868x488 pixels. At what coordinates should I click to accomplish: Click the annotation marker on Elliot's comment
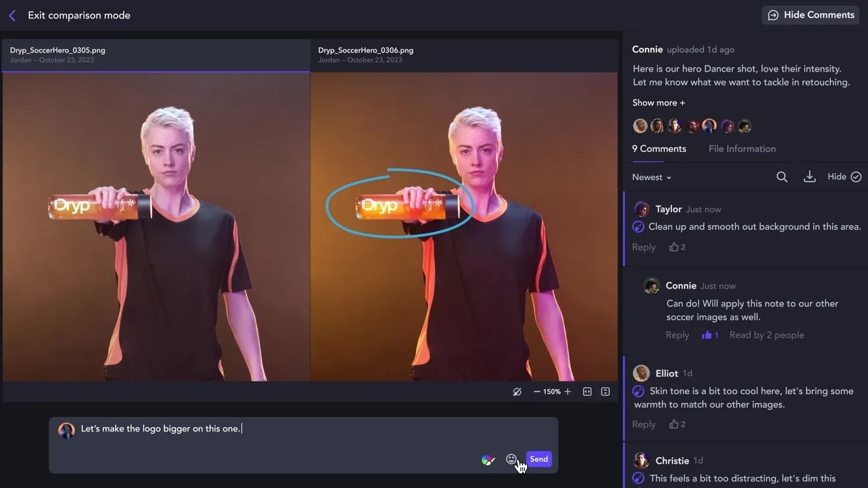[638, 392]
